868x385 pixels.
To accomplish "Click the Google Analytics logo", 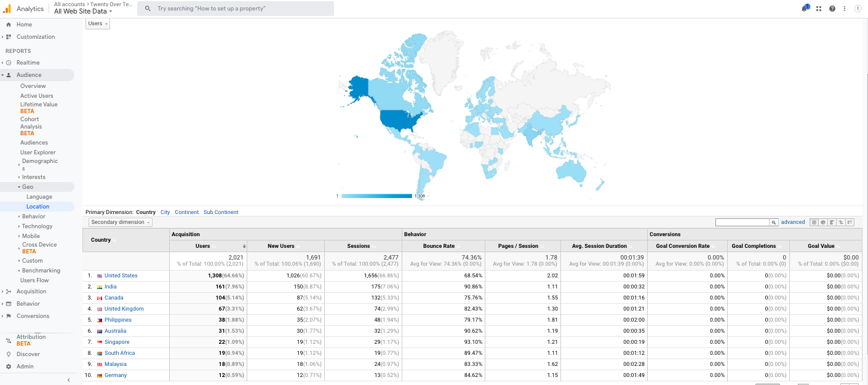I will (x=7, y=9).
